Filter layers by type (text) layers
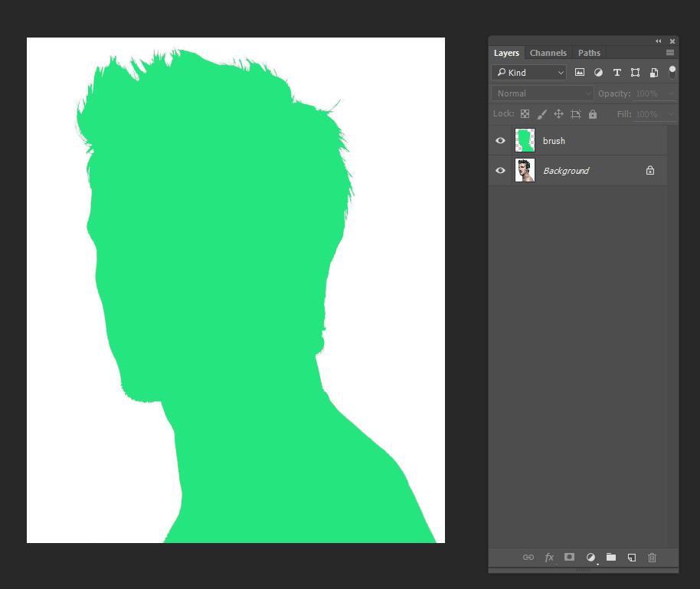 point(617,73)
